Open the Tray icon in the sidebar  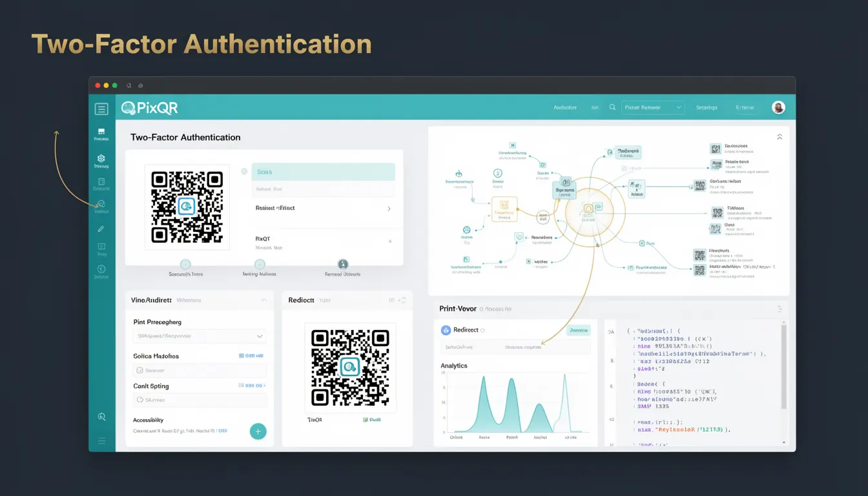101,247
